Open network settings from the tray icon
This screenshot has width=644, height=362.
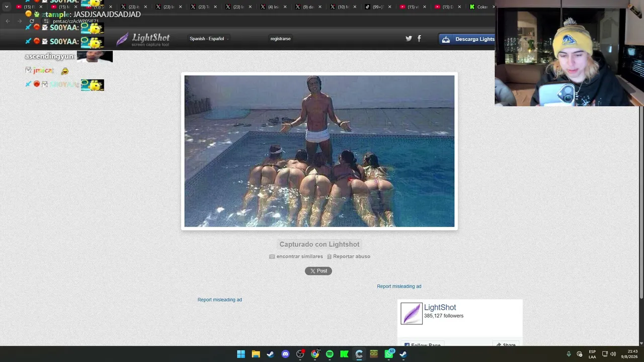click(605, 354)
